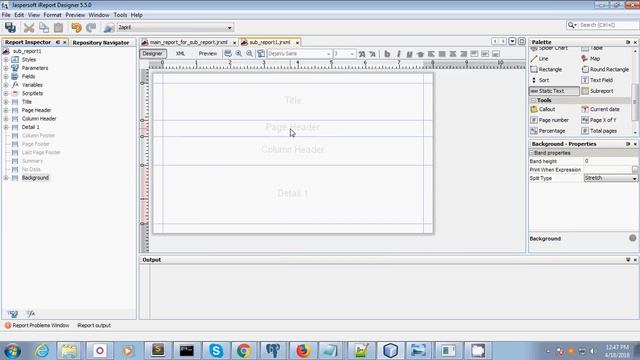Expand the Styles tree node
Image resolution: width=640 pixels, height=360 pixels.
pyautogui.click(x=6, y=60)
